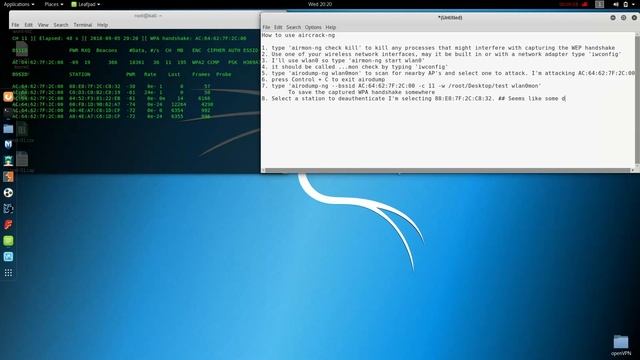Maximize the Leafpad Untitled window
This screenshot has height=360, width=640.
(x=623, y=18)
